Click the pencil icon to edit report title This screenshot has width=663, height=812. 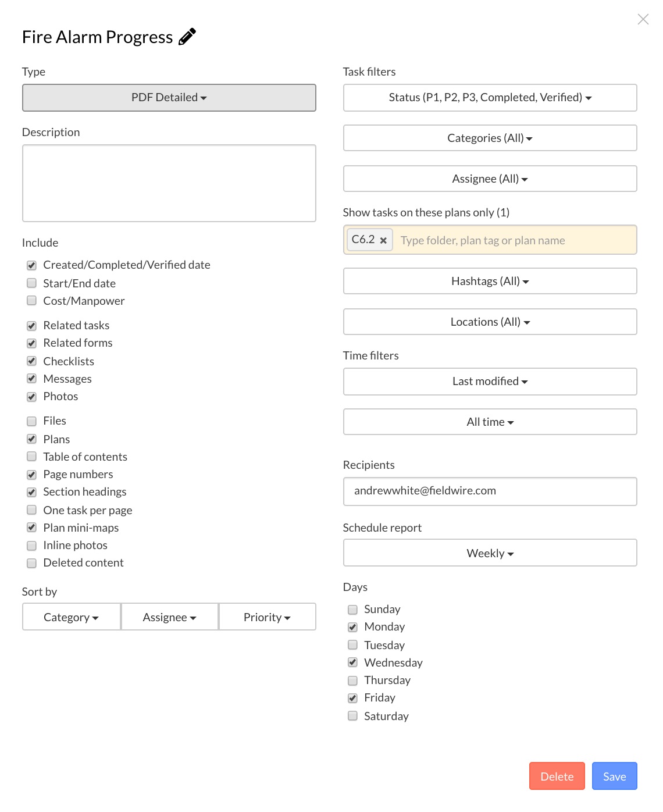tap(187, 37)
